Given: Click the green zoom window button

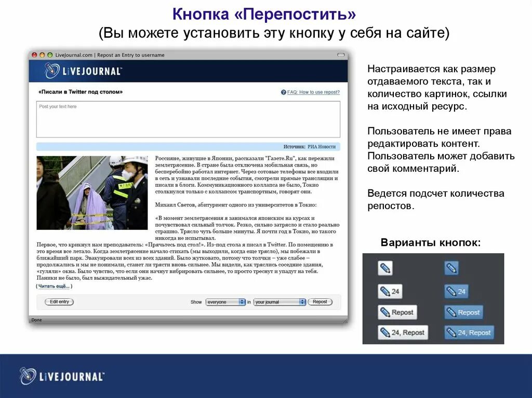Looking at the screenshot, I should pos(50,55).
